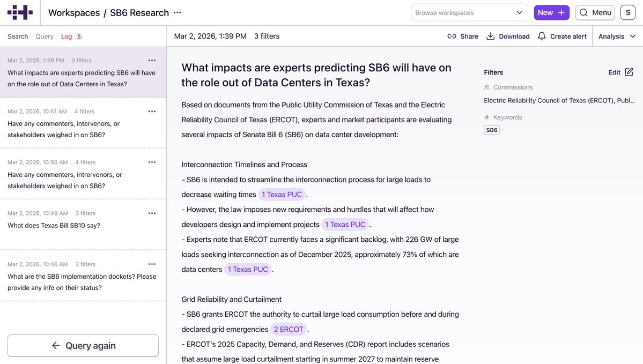Open options for the 10:46 AM log entry

[152, 264]
